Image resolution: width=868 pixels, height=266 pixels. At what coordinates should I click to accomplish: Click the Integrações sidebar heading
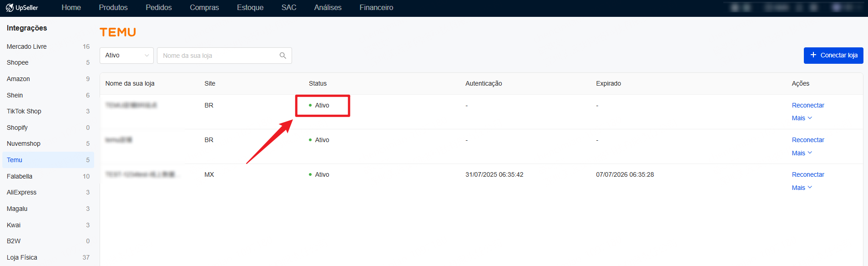pos(27,28)
